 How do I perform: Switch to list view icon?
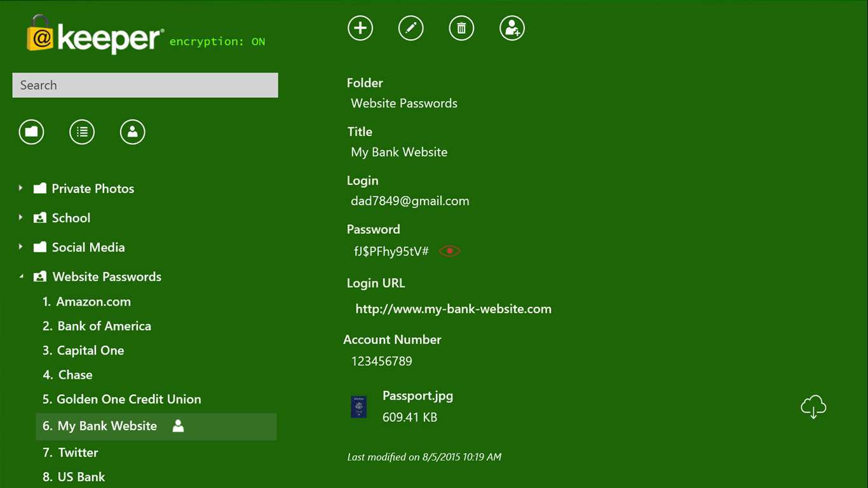82,132
